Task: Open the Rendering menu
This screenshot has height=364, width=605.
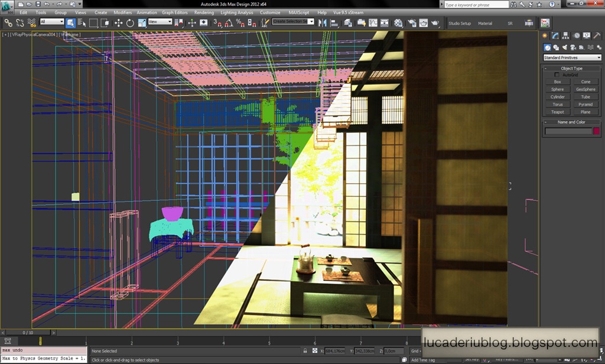Action: pyautogui.click(x=204, y=12)
